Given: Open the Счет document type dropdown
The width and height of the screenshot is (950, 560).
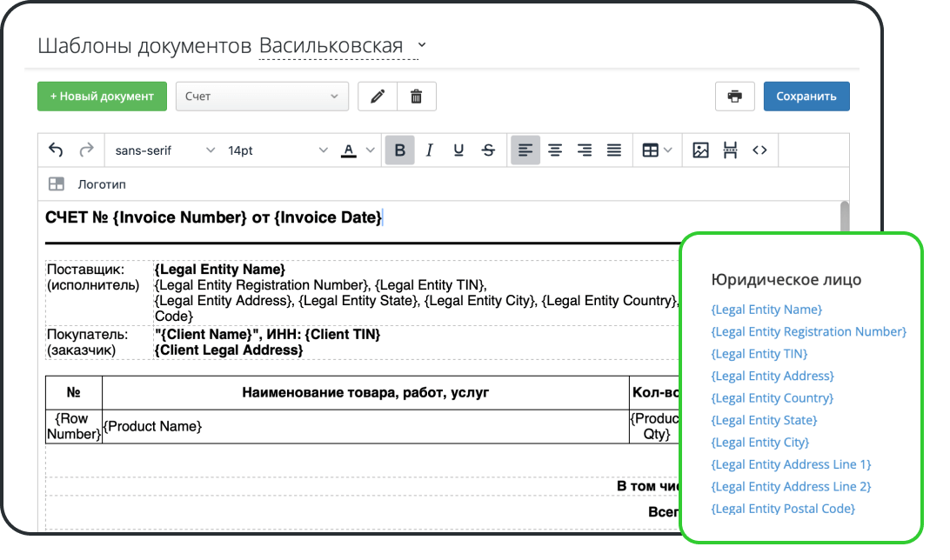Looking at the screenshot, I should [x=262, y=96].
